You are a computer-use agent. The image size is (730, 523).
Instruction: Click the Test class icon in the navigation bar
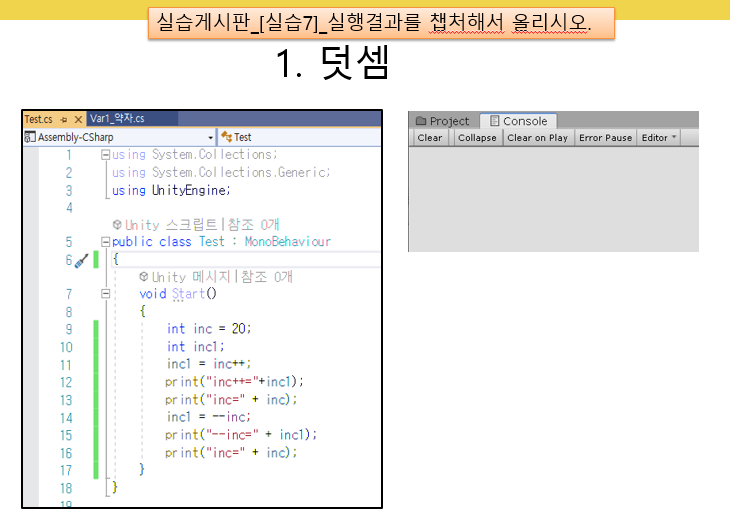[227, 136]
